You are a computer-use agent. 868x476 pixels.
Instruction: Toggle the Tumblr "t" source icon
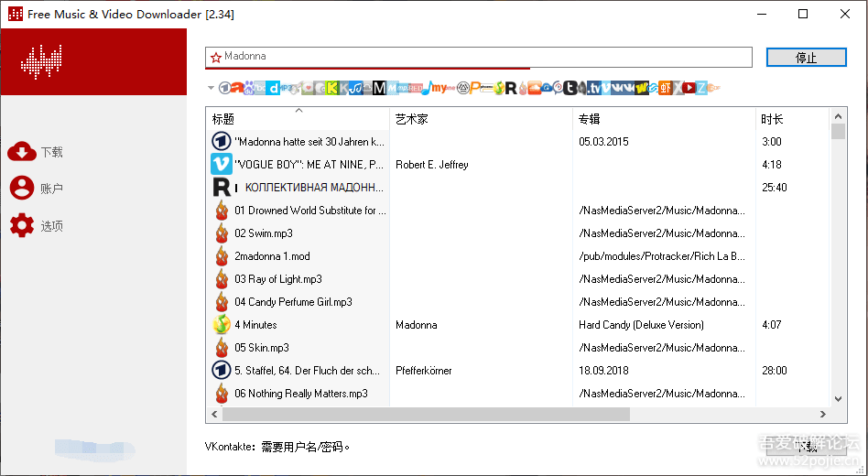pos(570,88)
